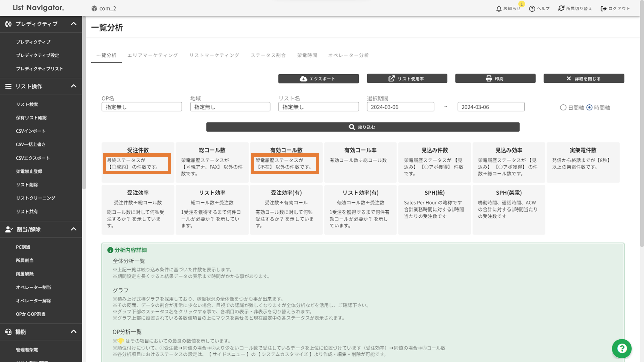Click the 絞り込む search button
The image size is (644, 362).
(363, 127)
